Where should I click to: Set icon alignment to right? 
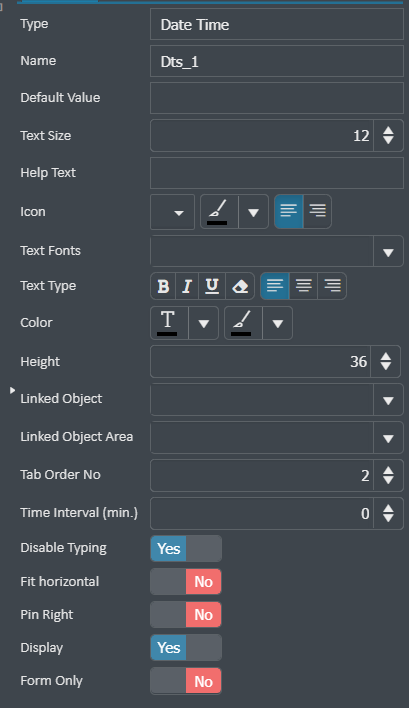click(317, 211)
